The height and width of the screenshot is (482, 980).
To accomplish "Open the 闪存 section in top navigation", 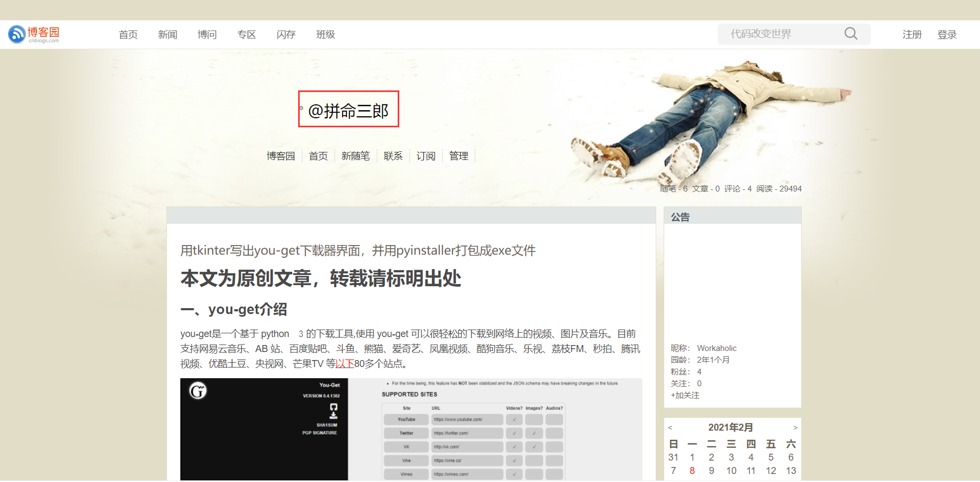I will tap(286, 34).
